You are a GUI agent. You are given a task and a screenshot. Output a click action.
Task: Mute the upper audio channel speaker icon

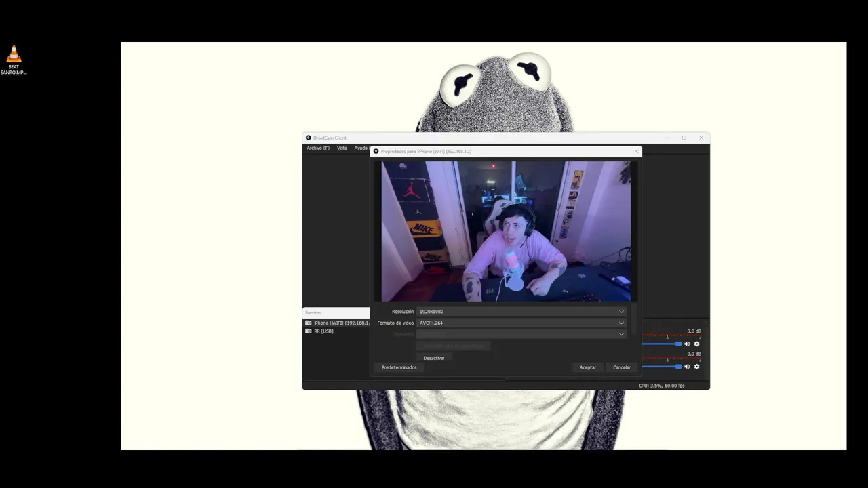click(687, 344)
